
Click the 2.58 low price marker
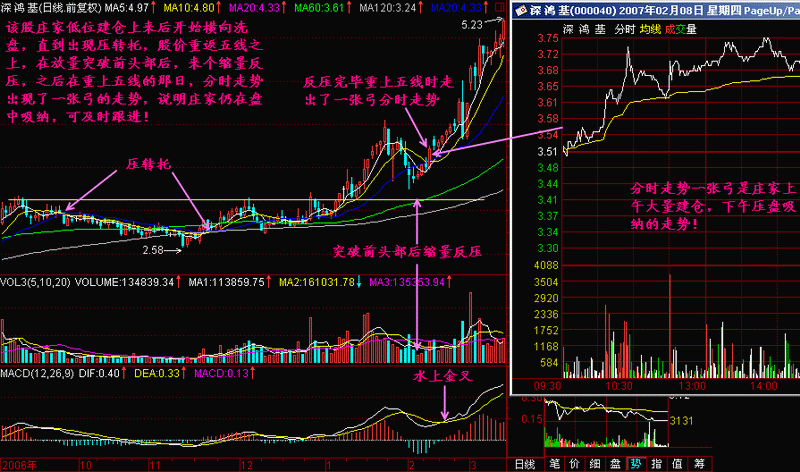153,250
